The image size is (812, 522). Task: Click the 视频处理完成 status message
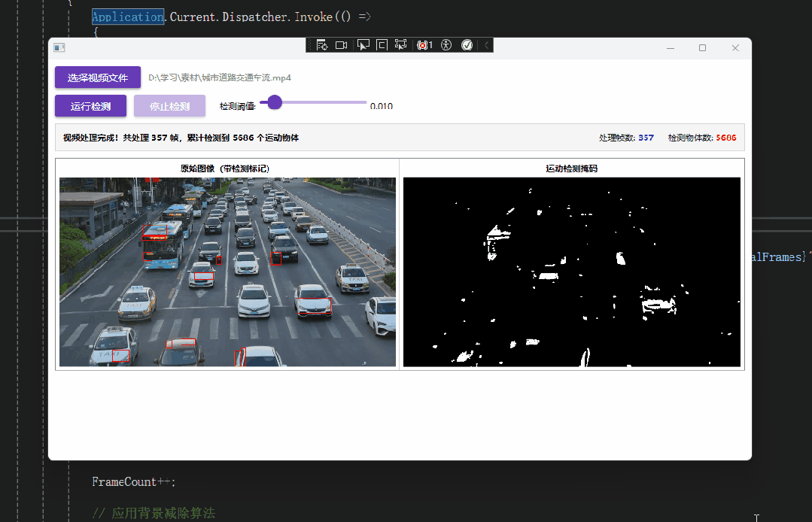(x=181, y=138)
